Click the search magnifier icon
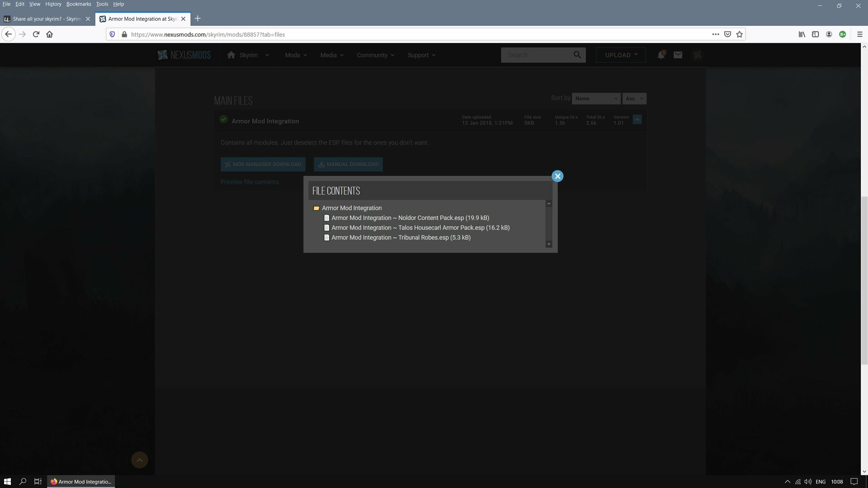Image resolution: width=868 pixels, height=488 pixels. (x=577, y=55)
